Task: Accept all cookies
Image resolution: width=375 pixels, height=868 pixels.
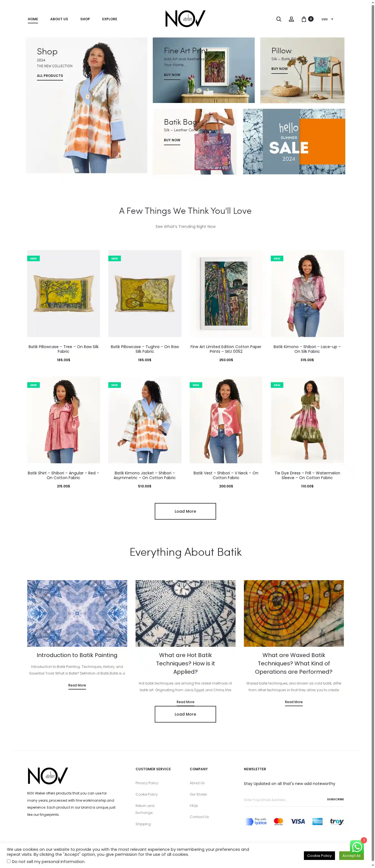Action: pos(351,856)
